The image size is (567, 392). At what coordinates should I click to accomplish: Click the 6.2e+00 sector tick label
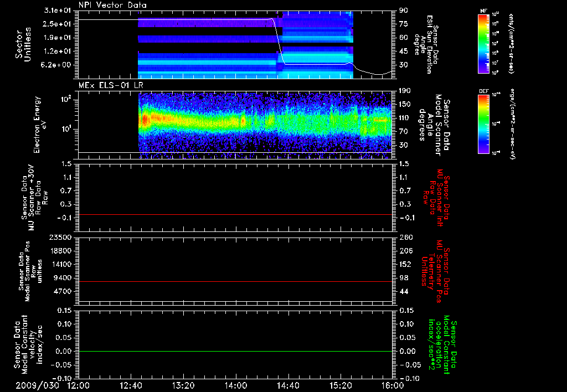tap(56, 65)
